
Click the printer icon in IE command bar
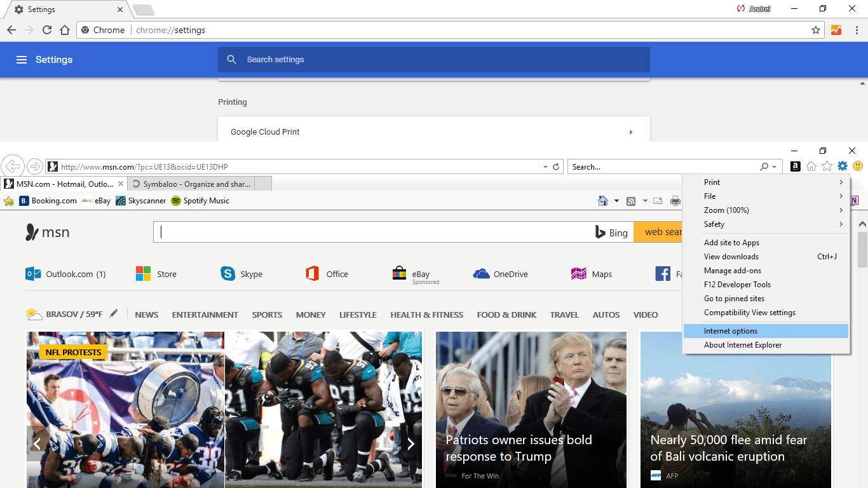click(675, 201)
